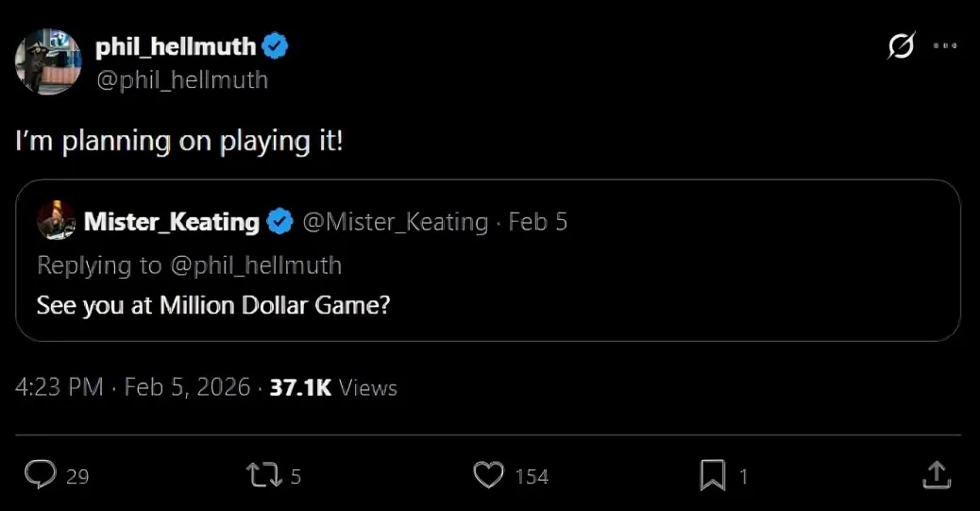This screenshot has width=980, height=511.
Task: Like the tweet with the heart icon
Action: tap(488, 474)
